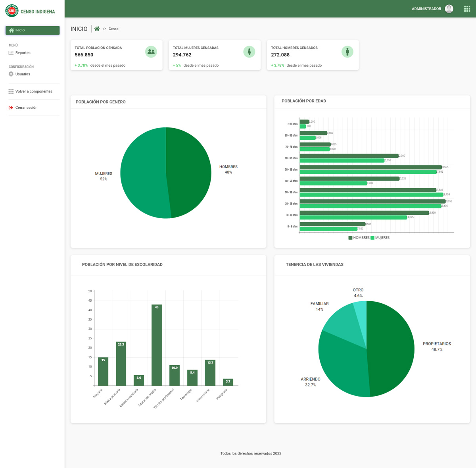This screenshot has width=476, height=468.
Task: Click the red Cerrar sesión logout icon
Action: [11, 108]
